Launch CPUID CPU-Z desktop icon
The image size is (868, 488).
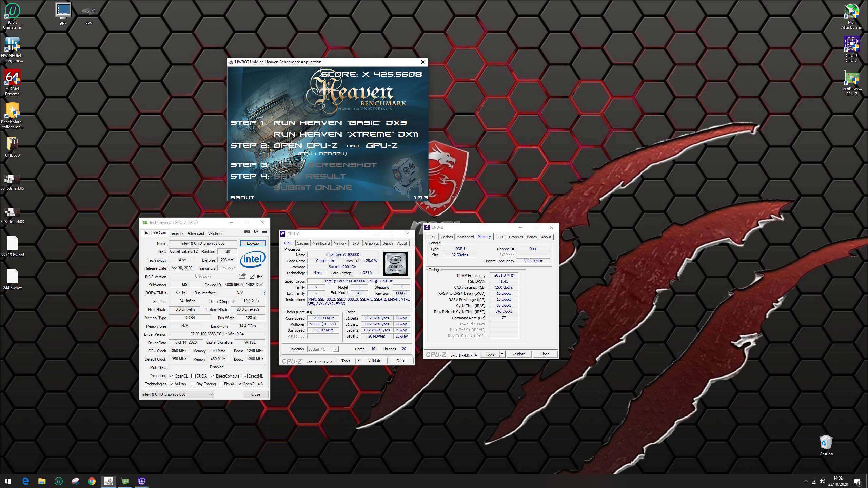(851, 49)
